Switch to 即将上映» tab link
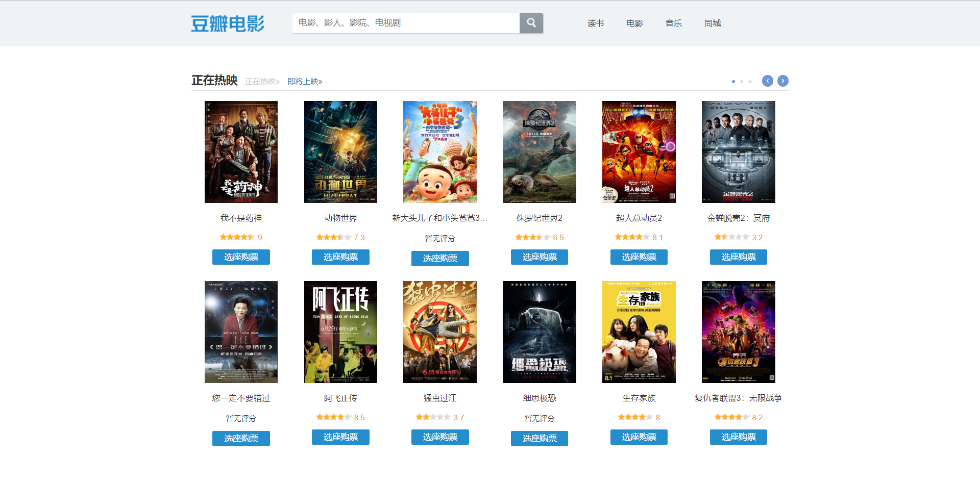 (305, 82)
